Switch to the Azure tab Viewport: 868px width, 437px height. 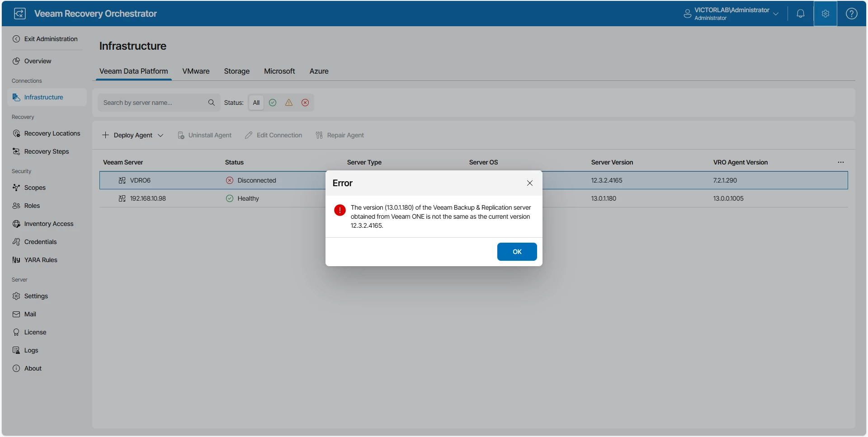point(319,71)
